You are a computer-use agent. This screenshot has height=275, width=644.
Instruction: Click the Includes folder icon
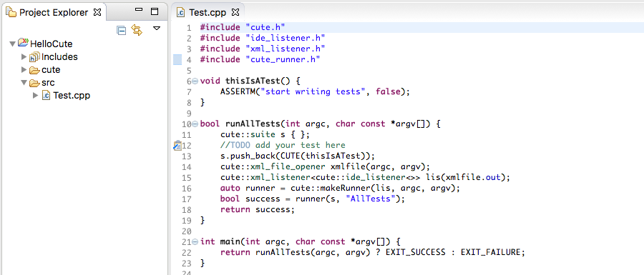click(x=34, y=57)
